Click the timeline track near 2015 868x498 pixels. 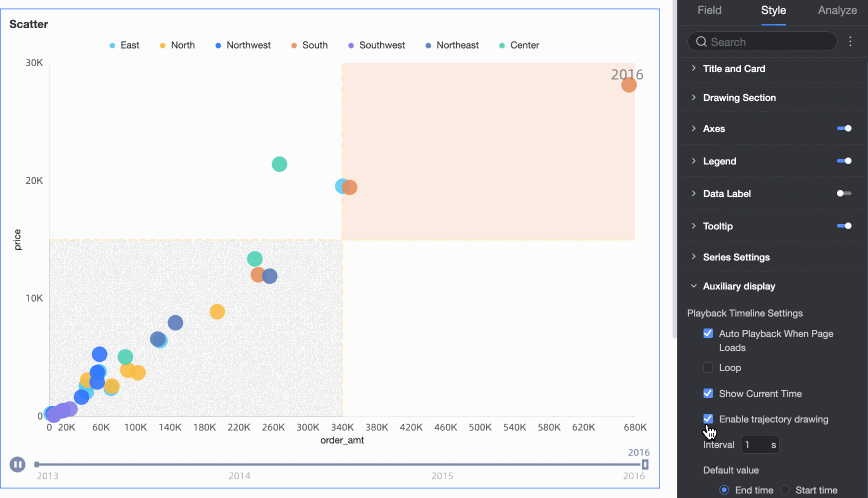[442, 464]
